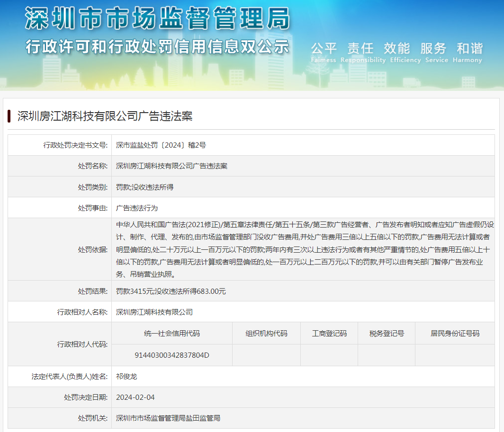Click the 责任 Responsibility slogan text
Image resolution: width=504 pixels, height=432 pixels.
[363, 53]
